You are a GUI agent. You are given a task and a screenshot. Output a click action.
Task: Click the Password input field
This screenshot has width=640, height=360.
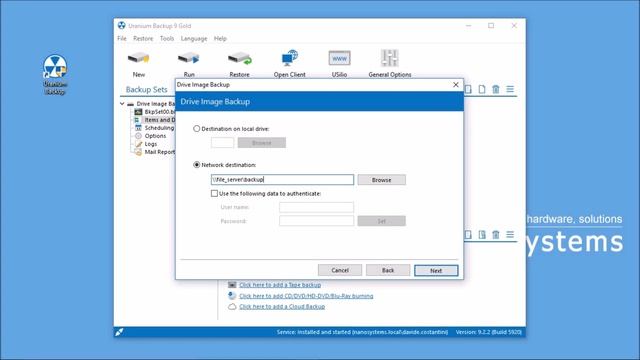pyautogui.click(x=316, y=221)
